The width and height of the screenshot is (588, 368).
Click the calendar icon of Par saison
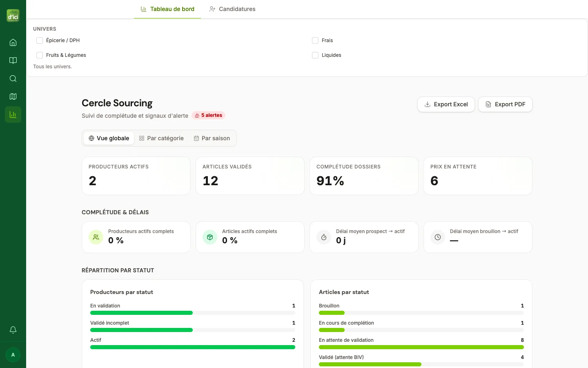[196, 138]
